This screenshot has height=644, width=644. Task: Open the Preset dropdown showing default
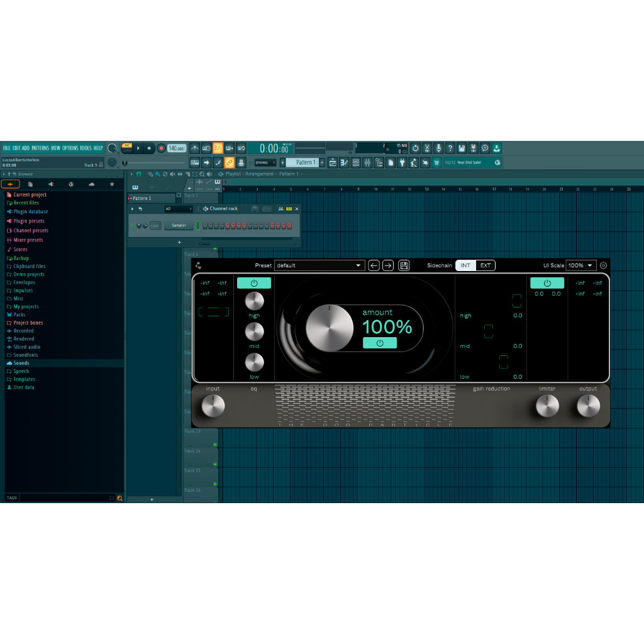click(319, 265)
